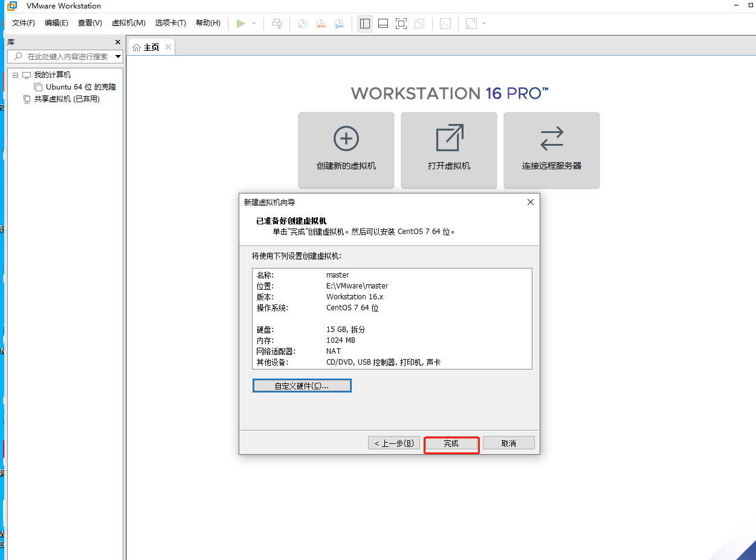Open the 选项卡(T) menu
The width and height of the screenshot is (756, 560).
click(x=170, y=23)
